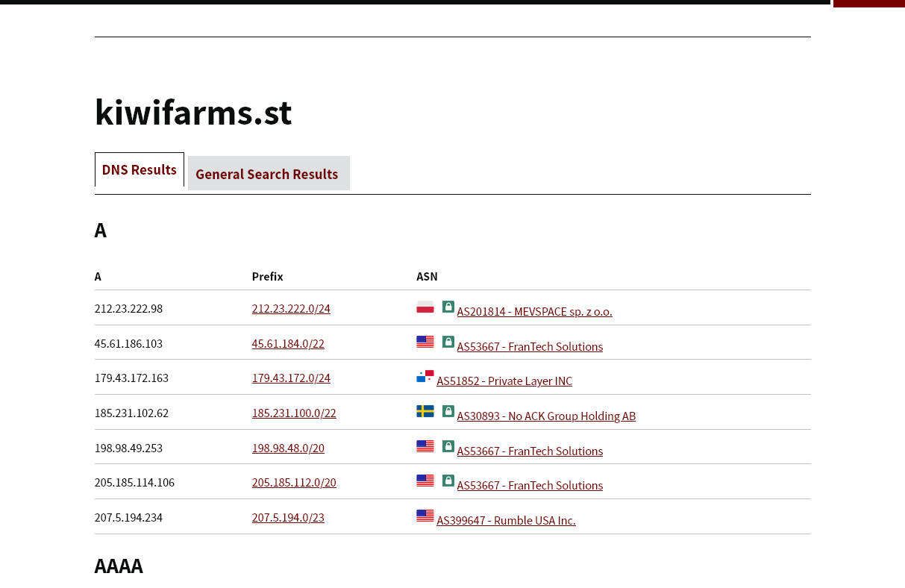Select IP address 205.185.114.106
The image size is (905, 588).
pos(134,482)
